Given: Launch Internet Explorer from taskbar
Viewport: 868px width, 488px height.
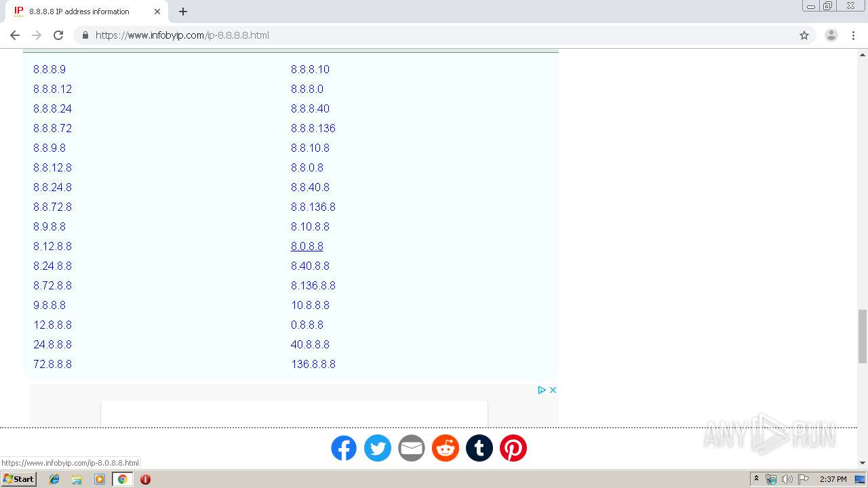Looking at the screenshot, I should pos(54,479).
